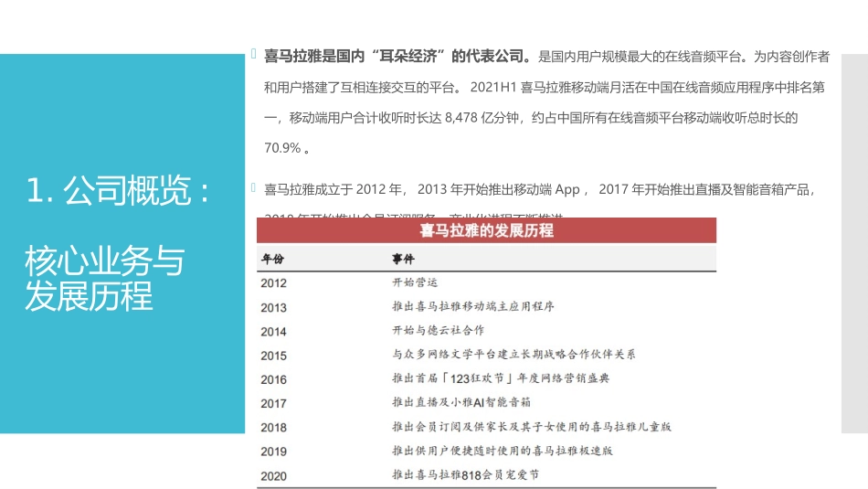Select the year cell '2019'
The width and height of the screenshot is (868, 489).
click(x=273, y=452)
